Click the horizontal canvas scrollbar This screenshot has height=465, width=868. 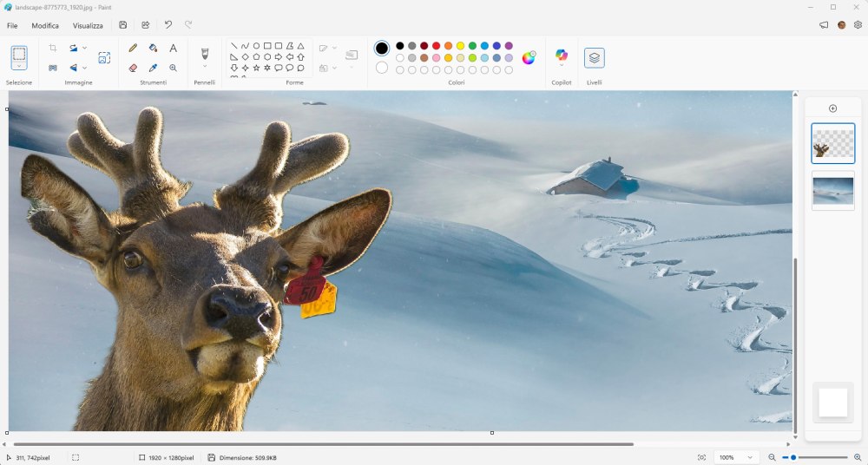[x=323, y=444]
